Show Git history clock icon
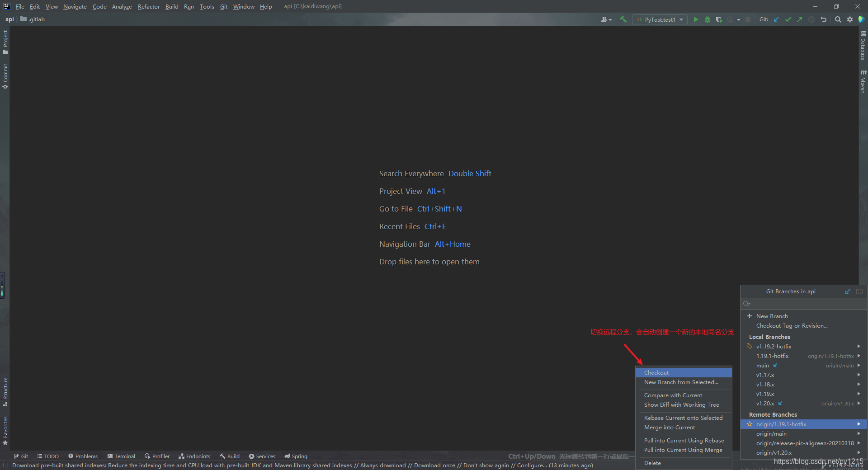The height and width of the screenshot is (470, 868). tap(811, 19)
